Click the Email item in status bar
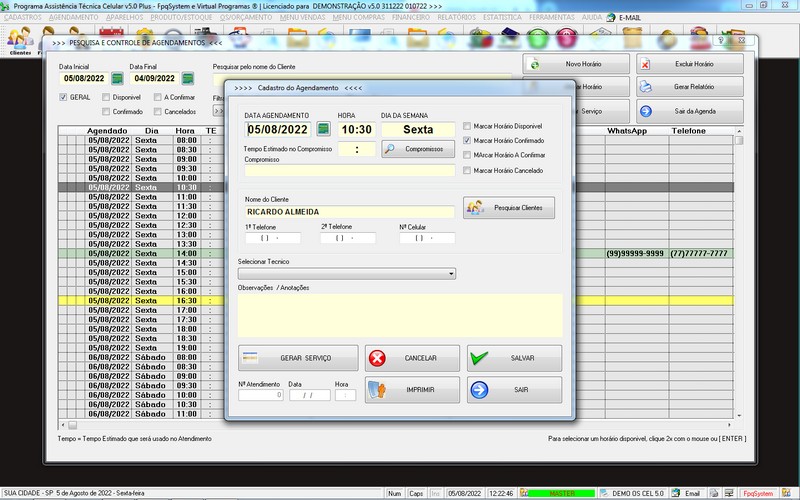 click(x=692, y=493)
